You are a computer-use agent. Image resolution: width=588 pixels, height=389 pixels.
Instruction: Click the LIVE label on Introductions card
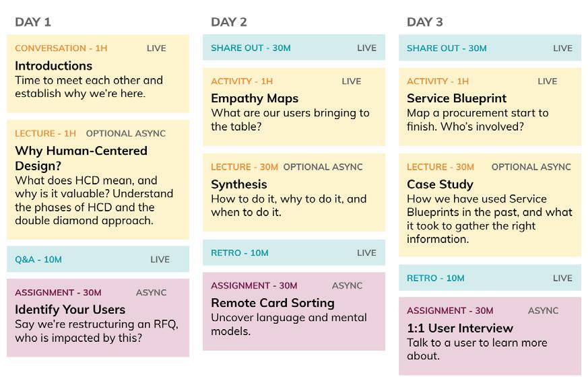156,48
